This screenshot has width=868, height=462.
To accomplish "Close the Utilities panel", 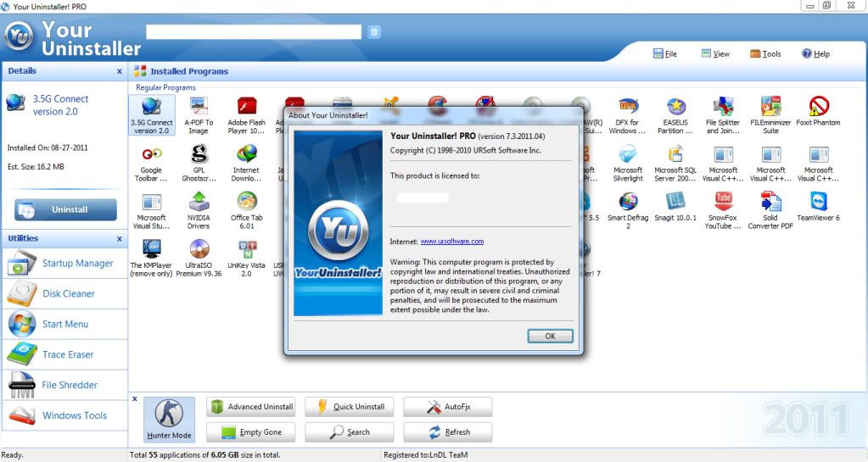I will pos(119,239).
